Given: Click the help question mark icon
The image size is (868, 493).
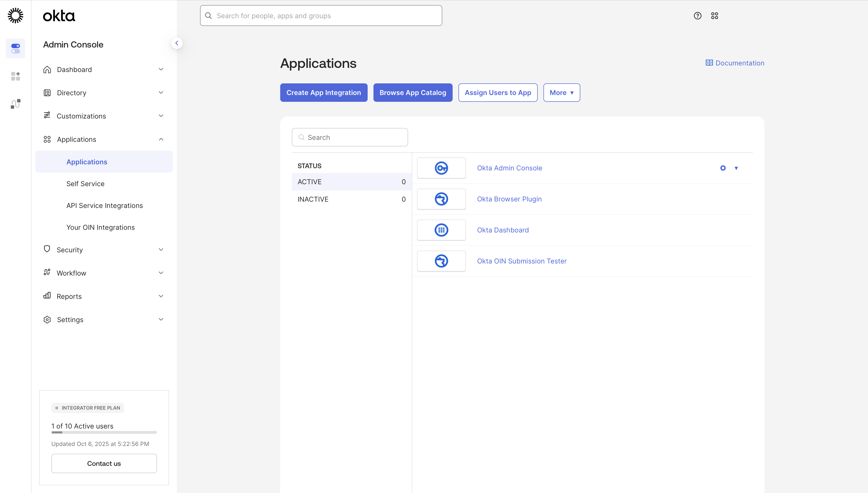Looking at the screenshot, I should point(697,16).
